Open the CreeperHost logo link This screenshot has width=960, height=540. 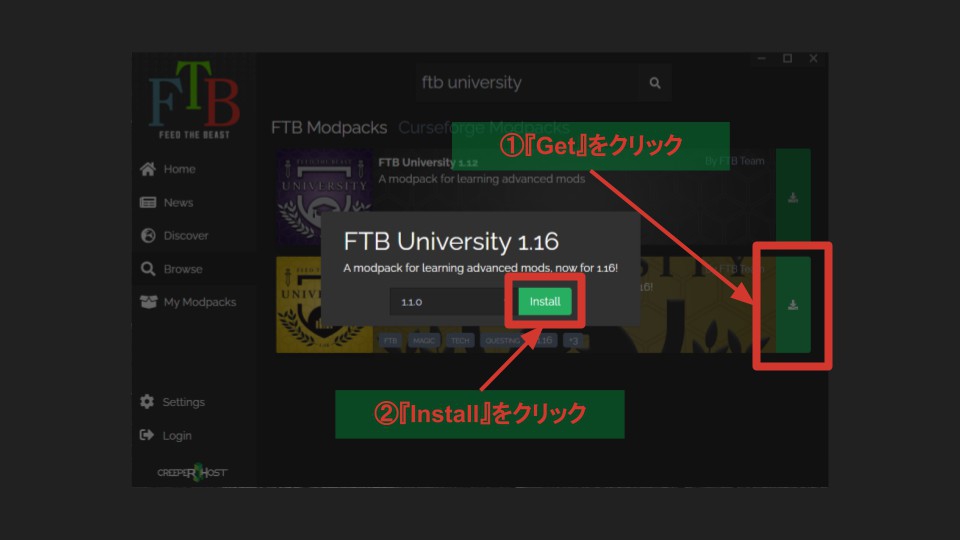tap(192, 472)
